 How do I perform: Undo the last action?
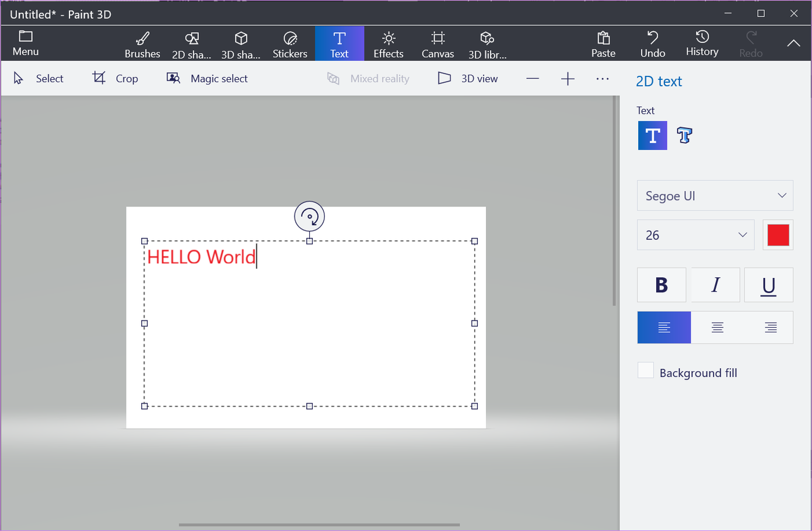[652, 43]
